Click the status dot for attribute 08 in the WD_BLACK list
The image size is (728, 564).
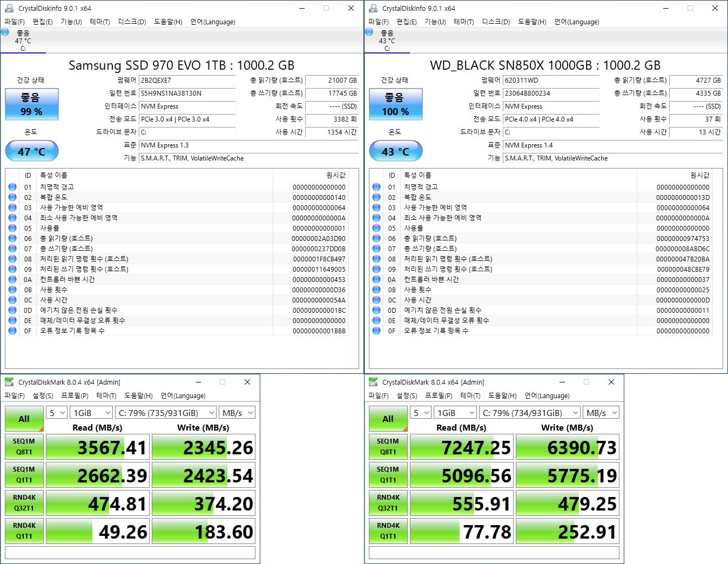[x=376, y=259]
